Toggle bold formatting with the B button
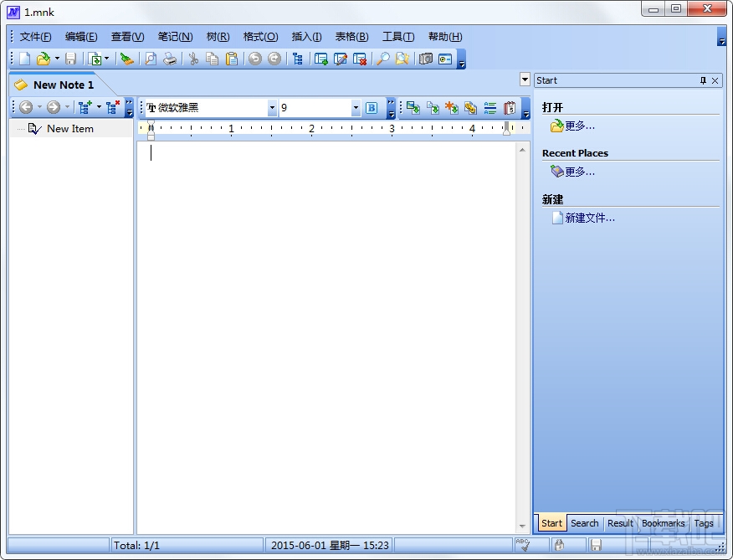 click(372, 108)
